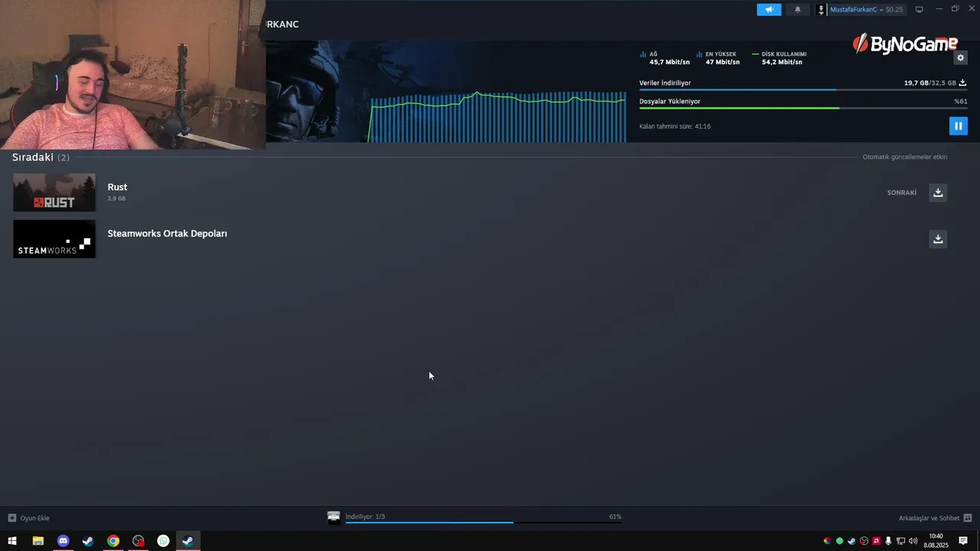
Task: Click the small game icon beside İndiriliyor
Action: tap(334, 517)
